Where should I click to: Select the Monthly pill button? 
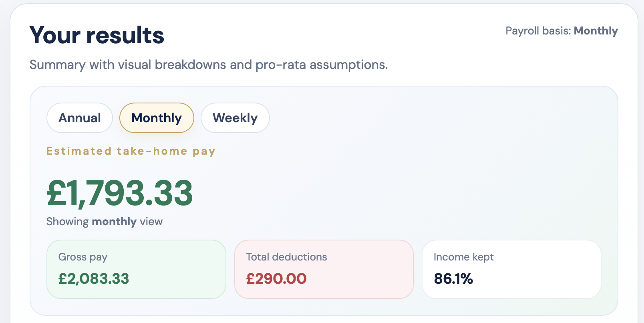pos(156,117)
